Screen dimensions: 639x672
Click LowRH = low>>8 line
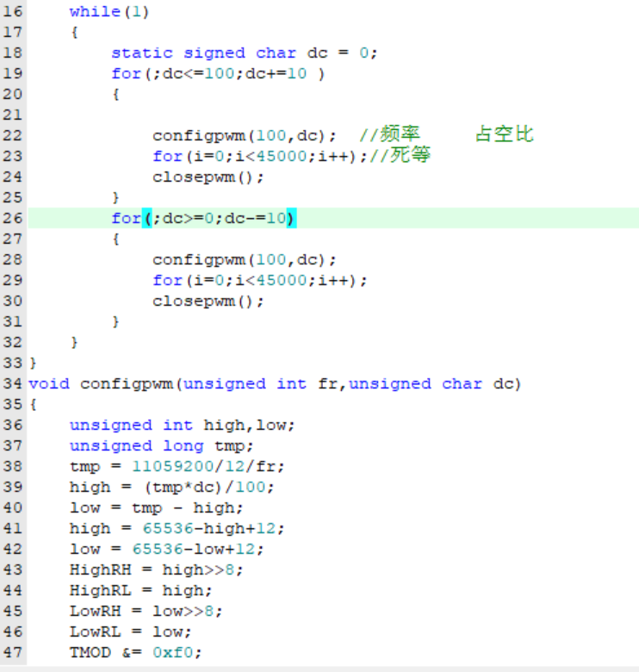(x=146, y=611)
